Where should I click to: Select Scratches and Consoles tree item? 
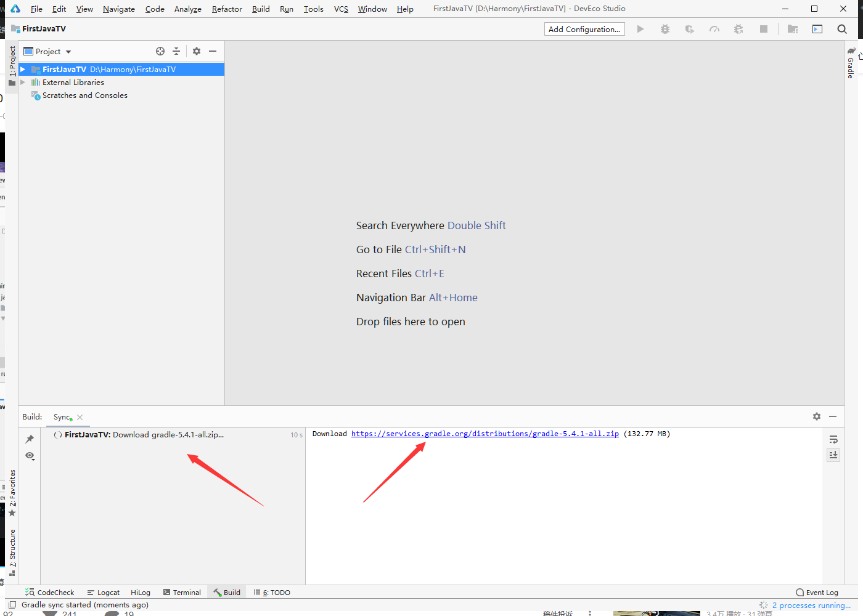[x=85, y=95]
